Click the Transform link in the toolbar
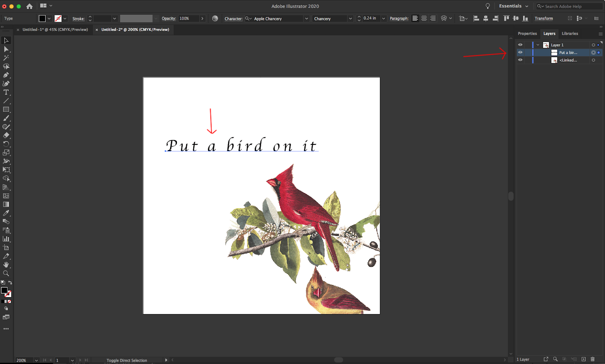This screenshot has height=364, width=605. click(544, 18)
